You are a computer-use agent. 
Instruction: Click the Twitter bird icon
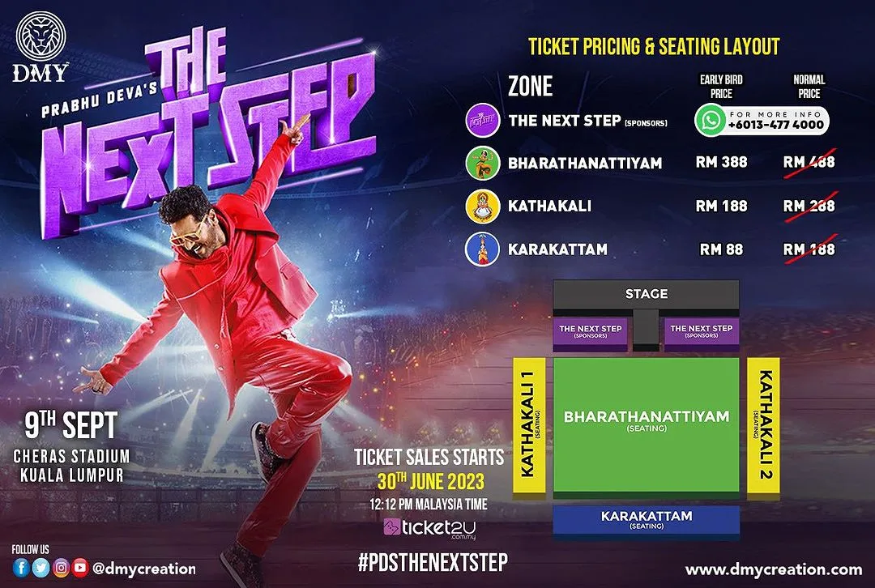41,568
